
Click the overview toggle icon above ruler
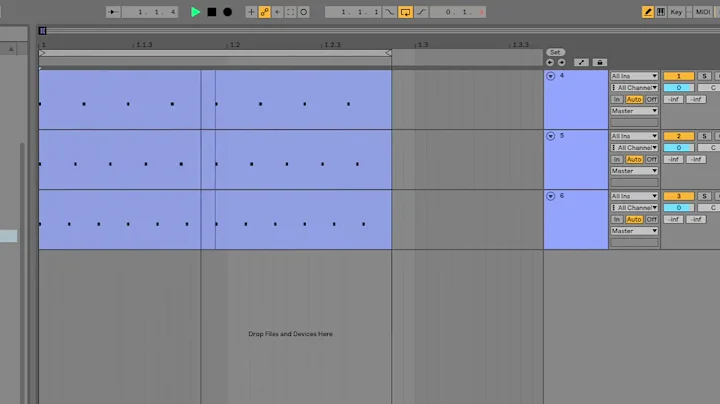[42, 31]
